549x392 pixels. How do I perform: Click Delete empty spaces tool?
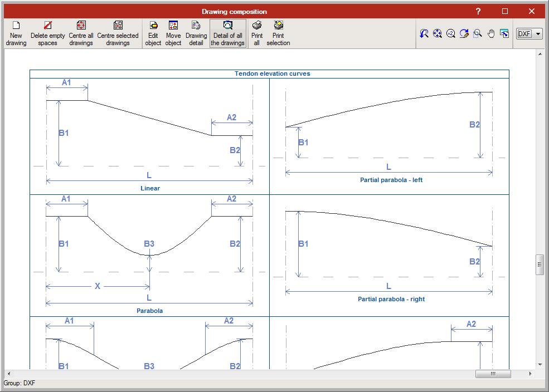(47, 33)
